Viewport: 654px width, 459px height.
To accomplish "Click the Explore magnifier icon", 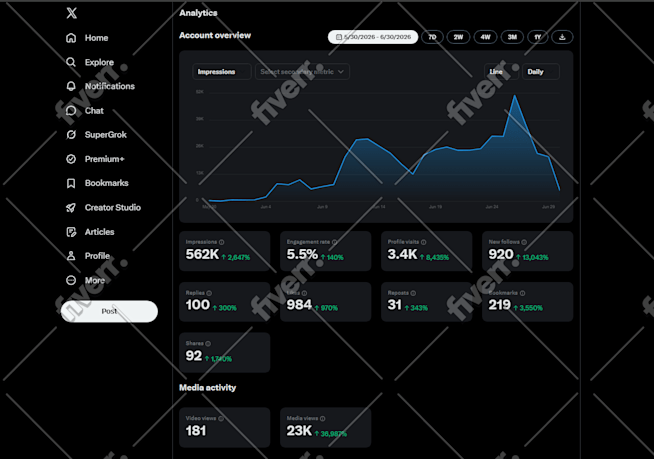I will pos(71,62).
